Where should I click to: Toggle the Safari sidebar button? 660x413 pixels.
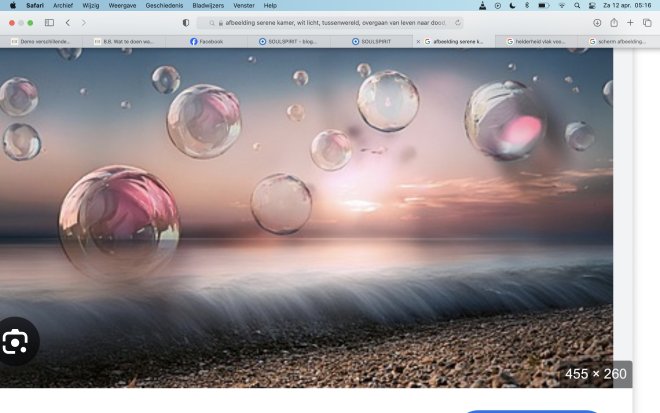tap(49, 22)
